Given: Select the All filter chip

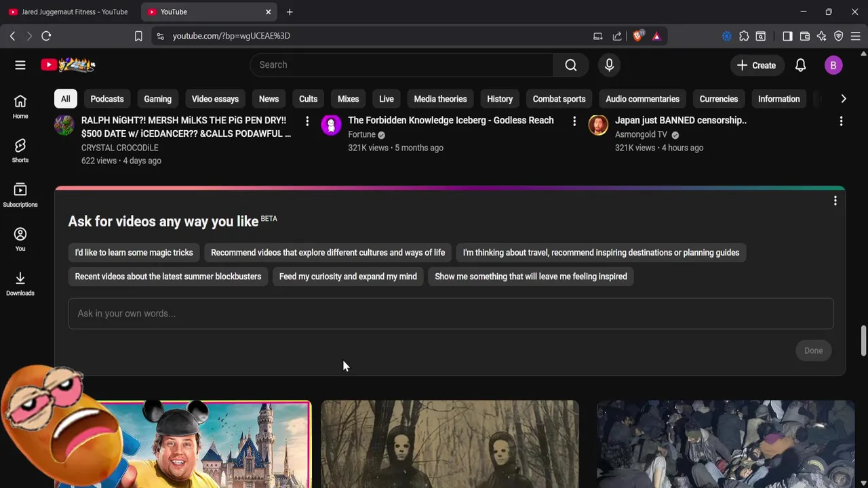Looking at the screenshot, I should tap(65, 99).
